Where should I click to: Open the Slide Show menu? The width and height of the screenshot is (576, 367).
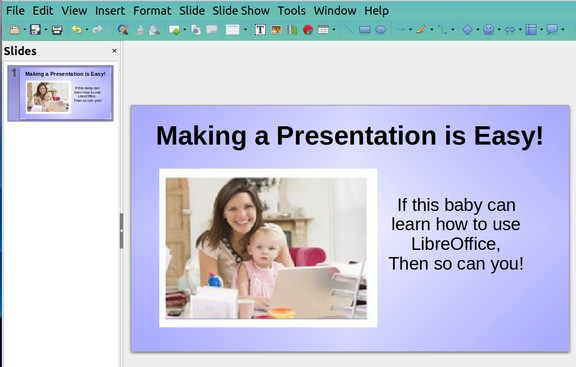coord(241,11)
